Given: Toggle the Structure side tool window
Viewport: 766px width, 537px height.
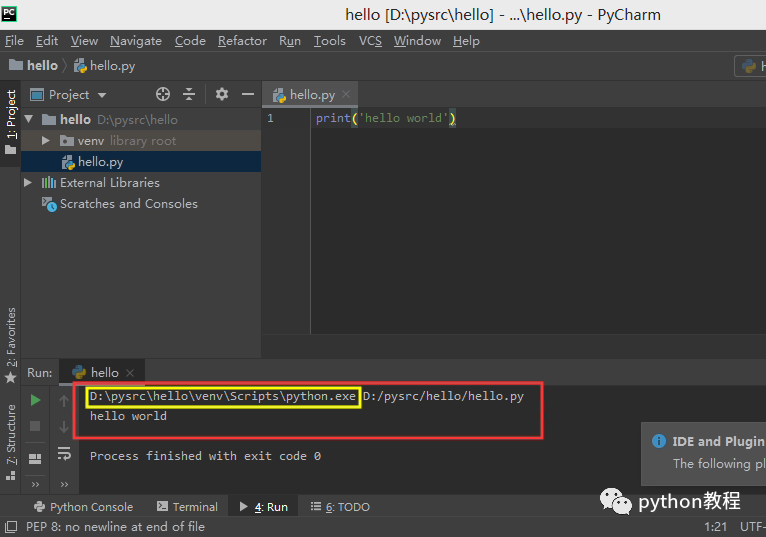Looking at the screenshot, I should coord(10,442).
